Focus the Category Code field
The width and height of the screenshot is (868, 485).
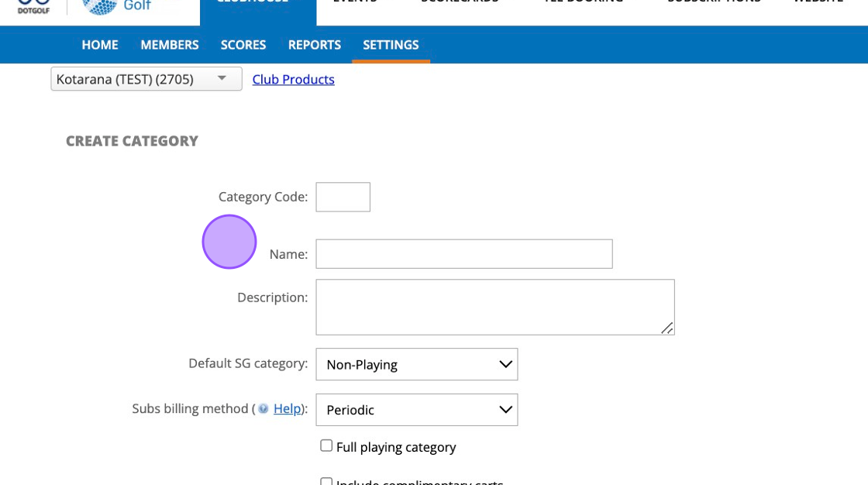point(343,197)
